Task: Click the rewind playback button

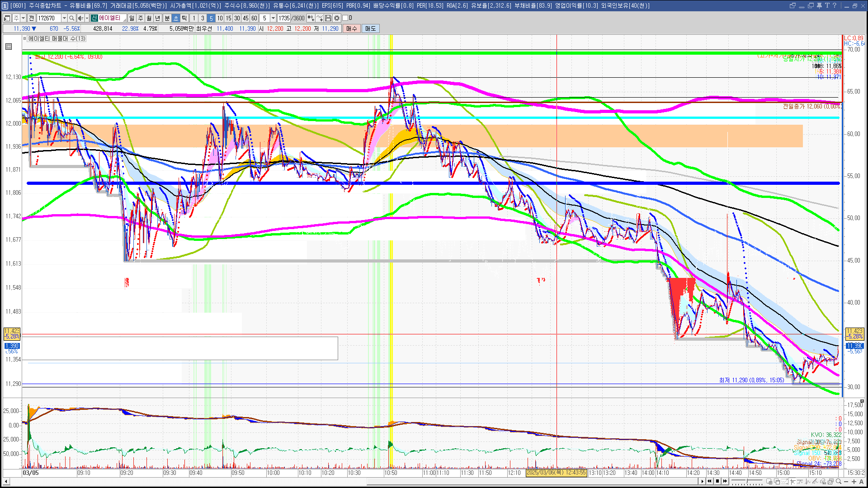Action: point(709,481)
